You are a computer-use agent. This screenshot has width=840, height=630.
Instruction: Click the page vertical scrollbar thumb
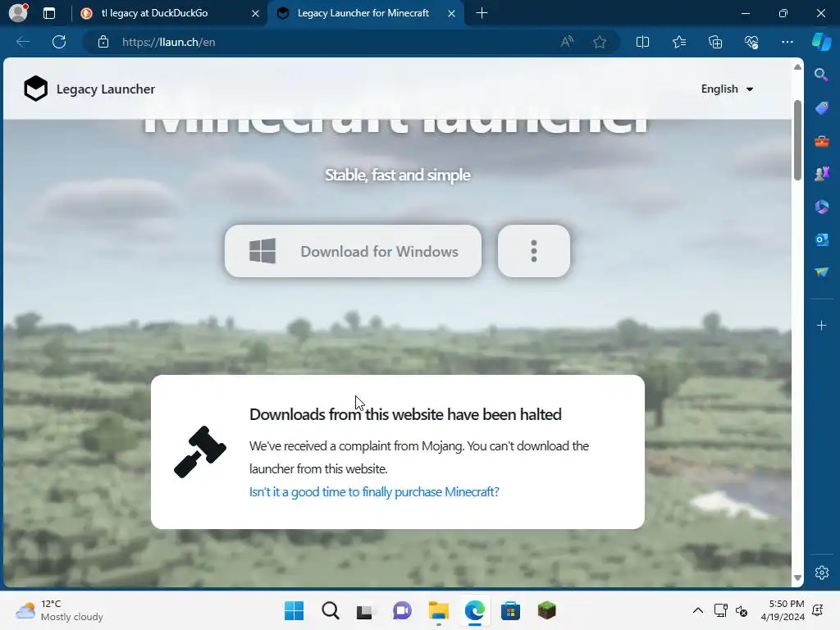tap(797, 140)
